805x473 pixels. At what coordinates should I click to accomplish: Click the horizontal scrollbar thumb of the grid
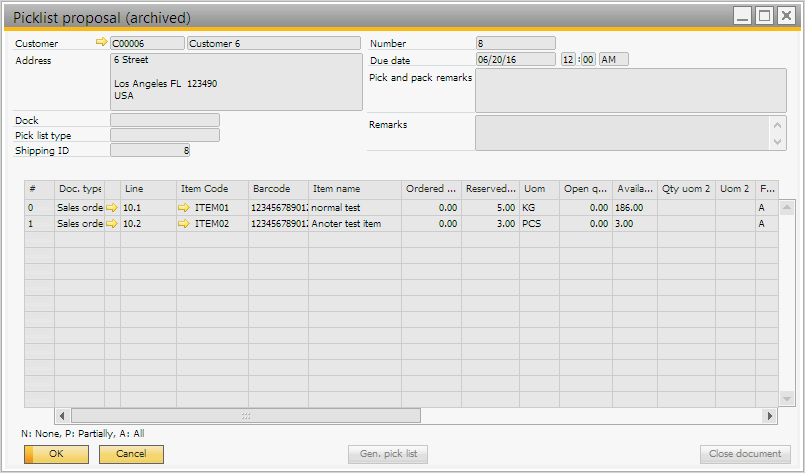[x=246, y=415]
